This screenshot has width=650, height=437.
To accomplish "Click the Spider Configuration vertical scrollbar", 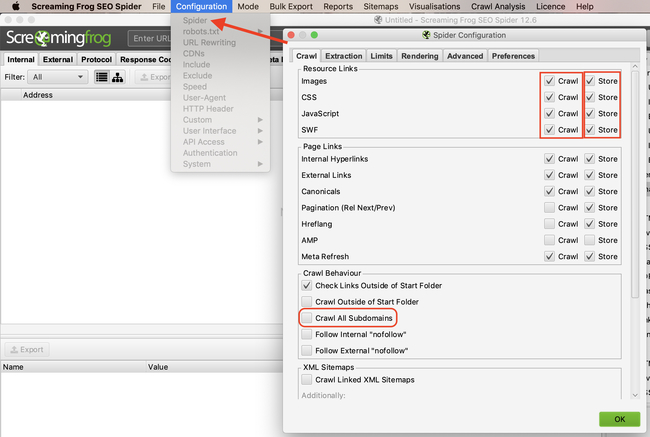I will coord(635,184).
